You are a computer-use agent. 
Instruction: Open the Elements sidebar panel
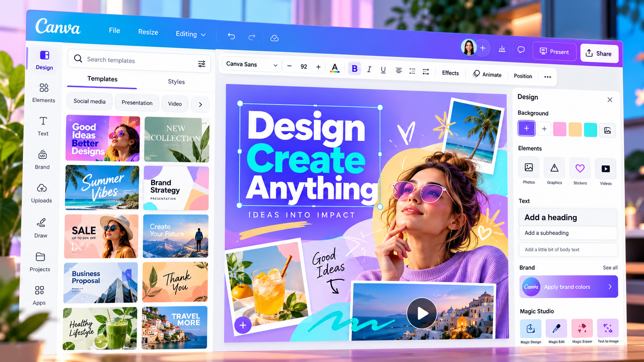pyautogui.click(x=44, y=93)
